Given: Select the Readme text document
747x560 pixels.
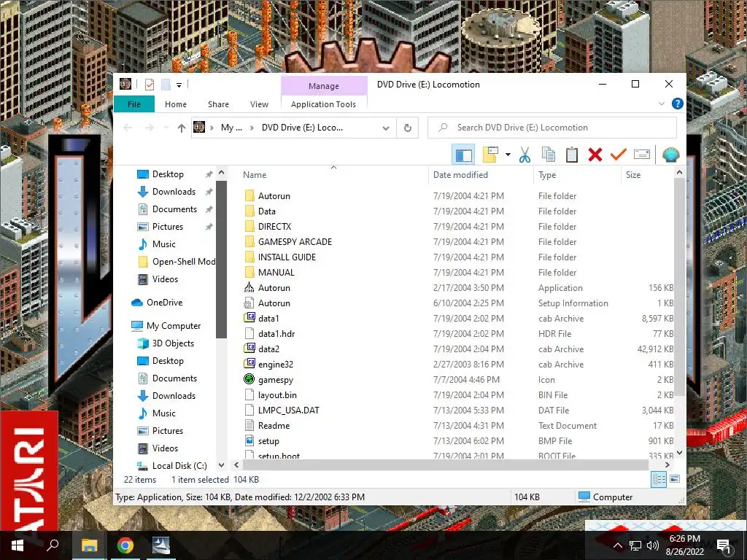Looking at the screenshot, I should (274, 425).
